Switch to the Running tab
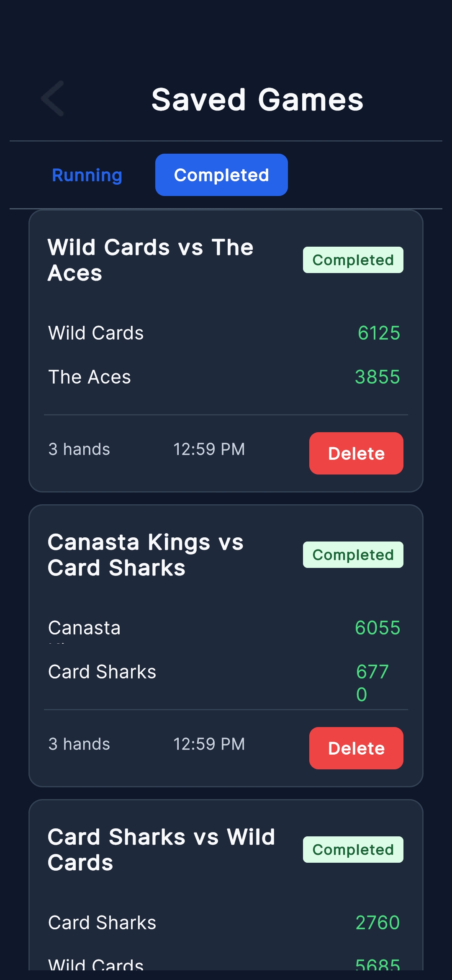 coord(87,175)
